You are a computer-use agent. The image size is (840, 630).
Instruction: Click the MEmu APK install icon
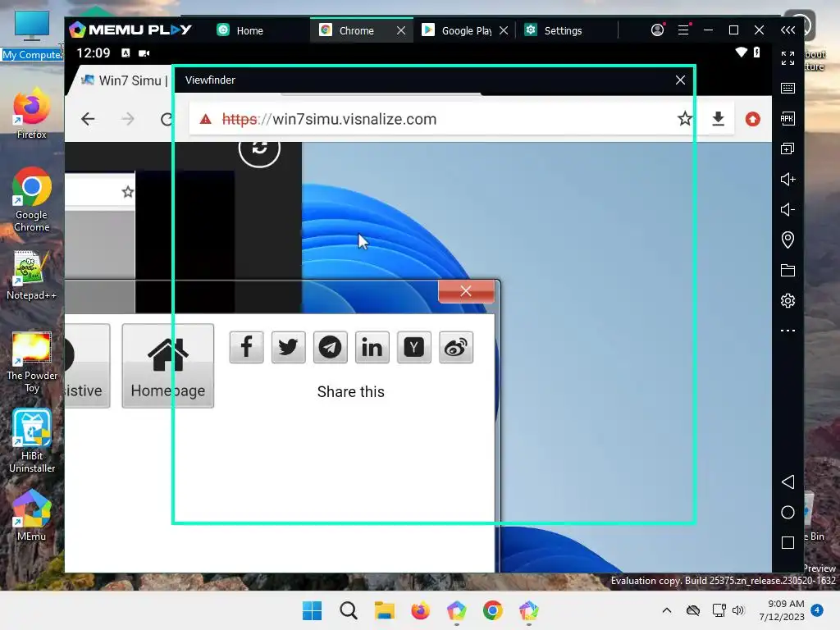click(x=787, y=118)
